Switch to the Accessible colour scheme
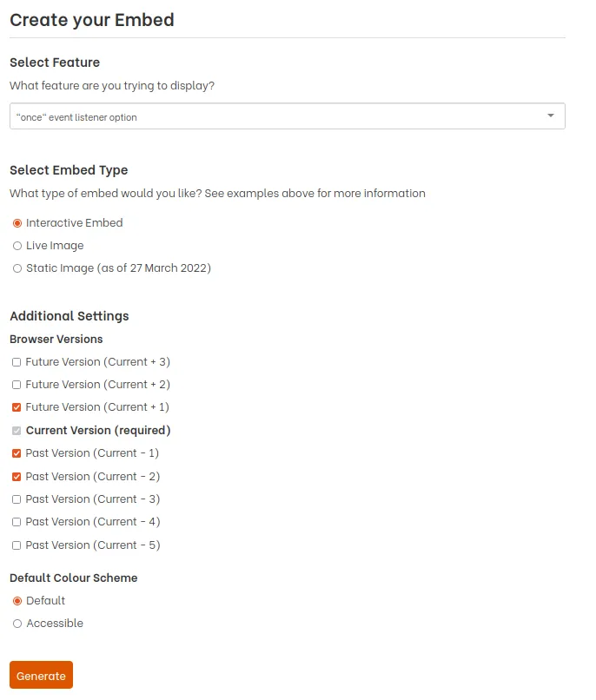The image size is (596, 700). (17, 623)
